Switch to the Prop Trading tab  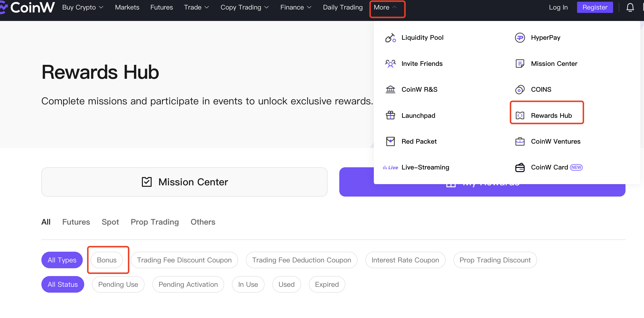click(x=155, y=222)
